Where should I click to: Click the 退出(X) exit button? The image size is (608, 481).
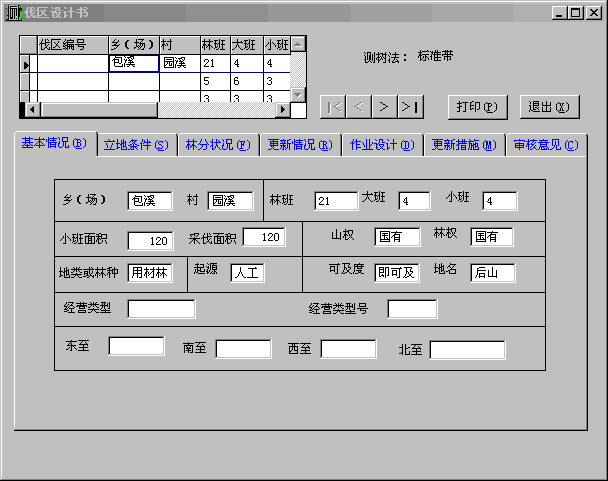(x=549, y=107)
